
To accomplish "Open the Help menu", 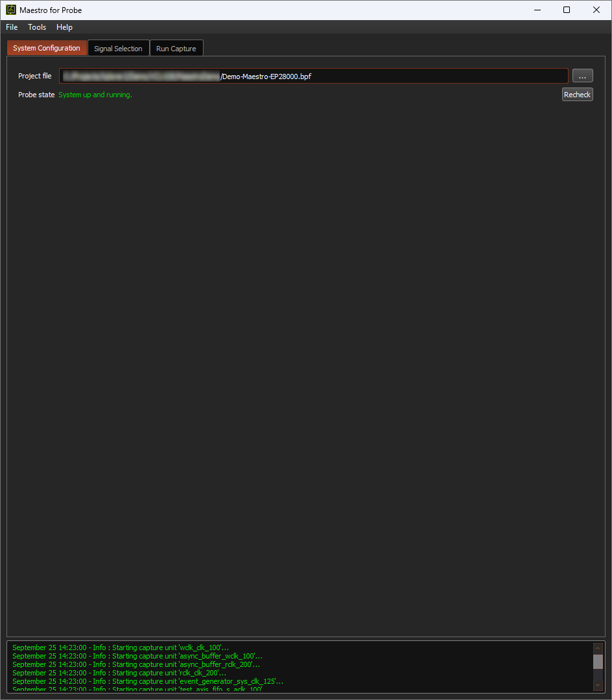I will click(x=64, y=27).
